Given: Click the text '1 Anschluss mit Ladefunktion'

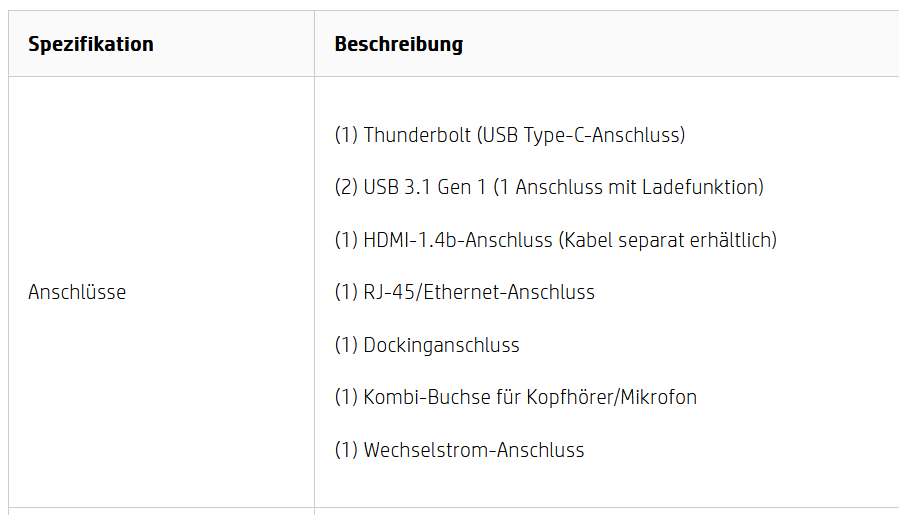Looking at the screenshot, I should (629, 187).
